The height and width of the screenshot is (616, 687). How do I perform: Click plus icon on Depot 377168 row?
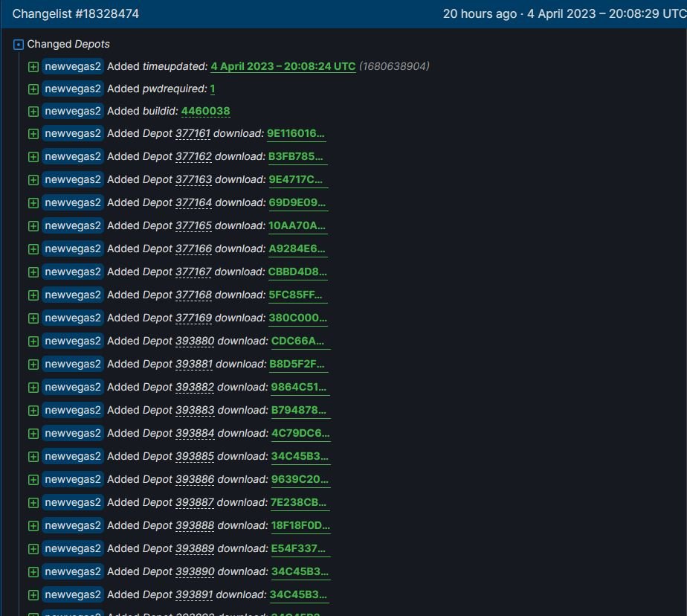(33, 295)
